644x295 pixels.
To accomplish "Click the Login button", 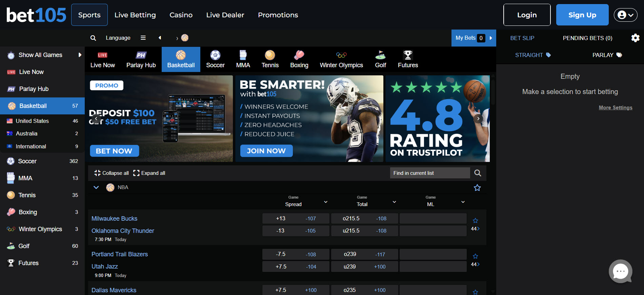I will click(x=527, y=15).
